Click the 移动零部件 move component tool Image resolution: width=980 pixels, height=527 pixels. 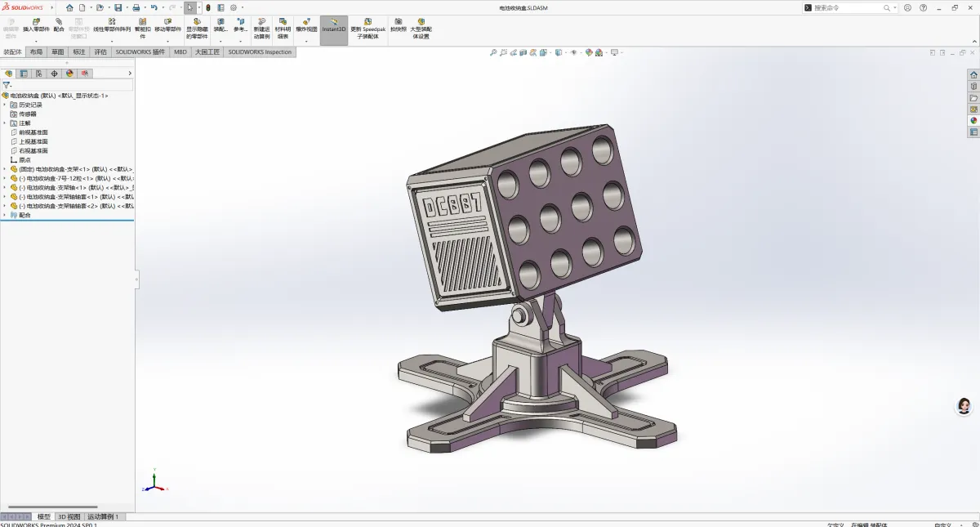pos(168,25)
